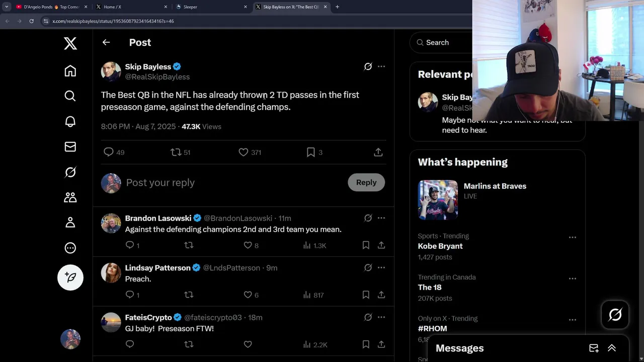More options on Lindsay Patterson reply
644x362 pixels.
coord(381,267)
